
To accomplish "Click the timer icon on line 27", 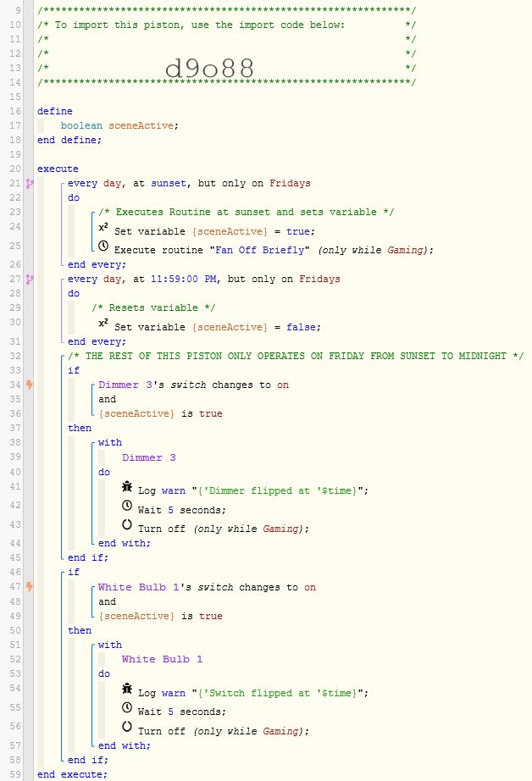I will [x=30, y=279].
